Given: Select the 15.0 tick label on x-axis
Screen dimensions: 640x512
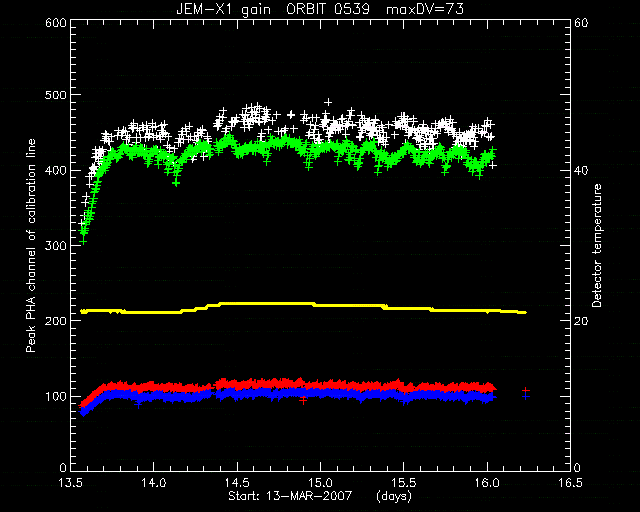Looking at the screenshot, I should pos(320,483).
